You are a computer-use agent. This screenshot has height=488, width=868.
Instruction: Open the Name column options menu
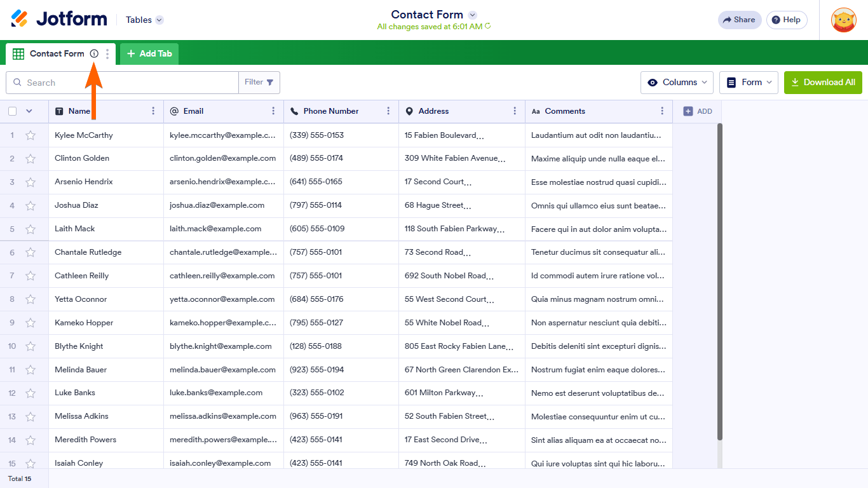[153, 111]
